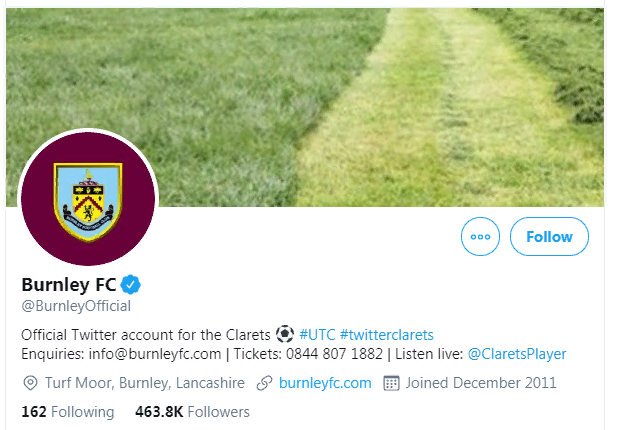
Task: Click the location pin icon
Action: (29, 383)
